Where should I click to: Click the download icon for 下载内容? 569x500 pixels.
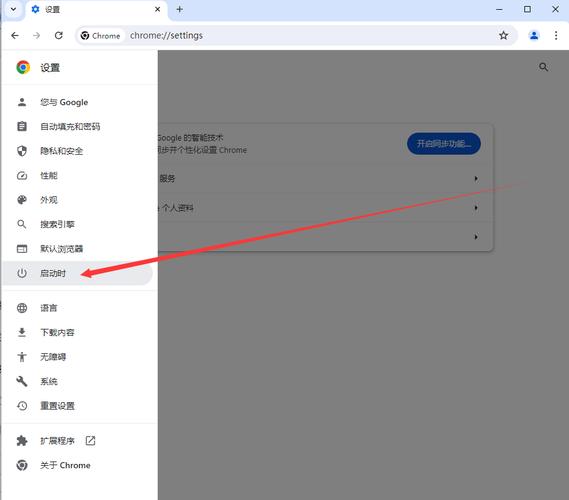click(22, 332)
